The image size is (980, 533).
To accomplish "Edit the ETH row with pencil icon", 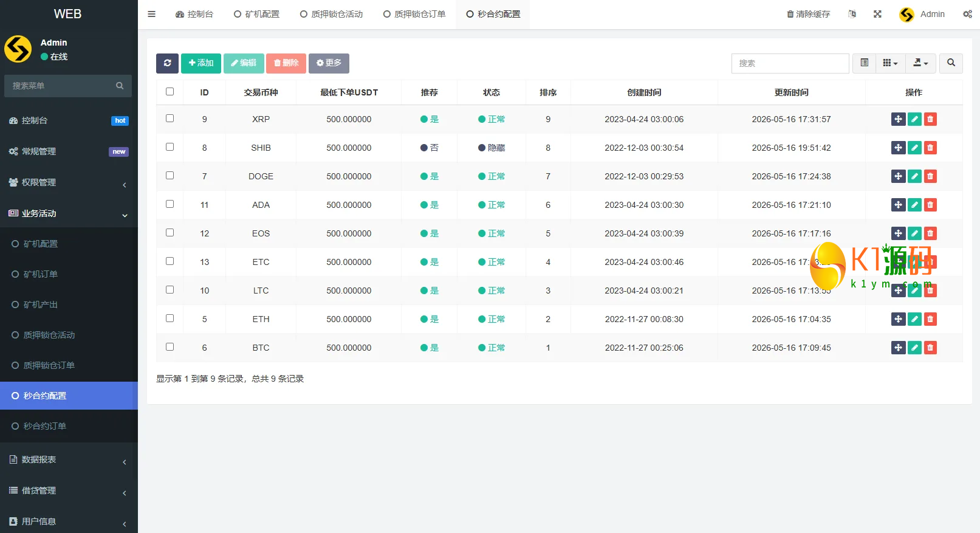I will [914, 319].
